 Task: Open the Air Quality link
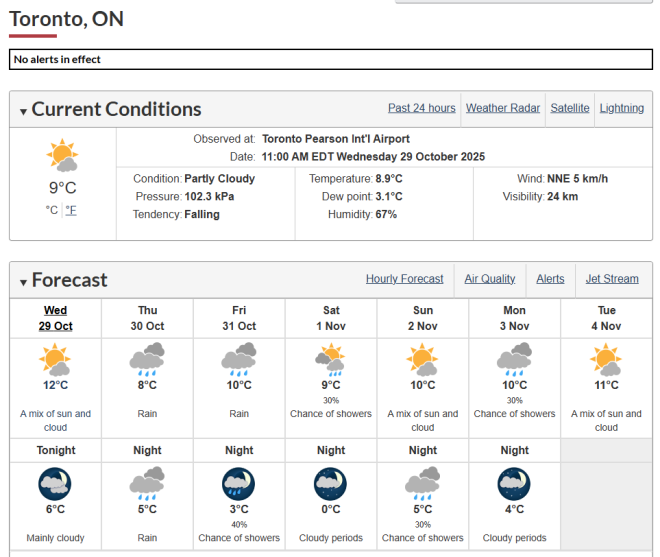tap(490, 279)
